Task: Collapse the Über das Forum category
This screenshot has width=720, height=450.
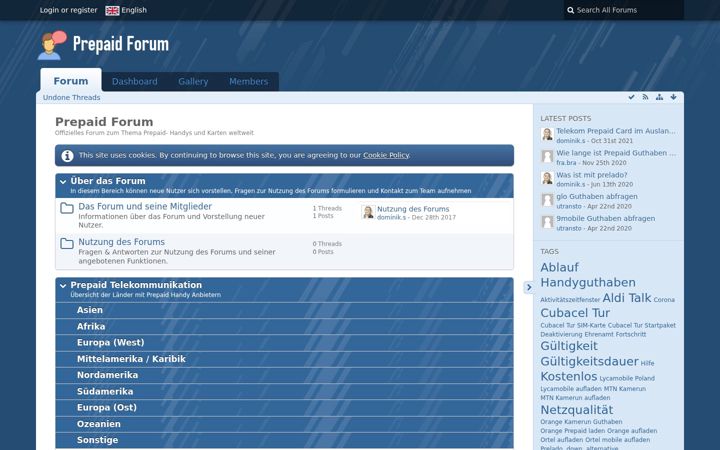Action: (x=63, y=182)
